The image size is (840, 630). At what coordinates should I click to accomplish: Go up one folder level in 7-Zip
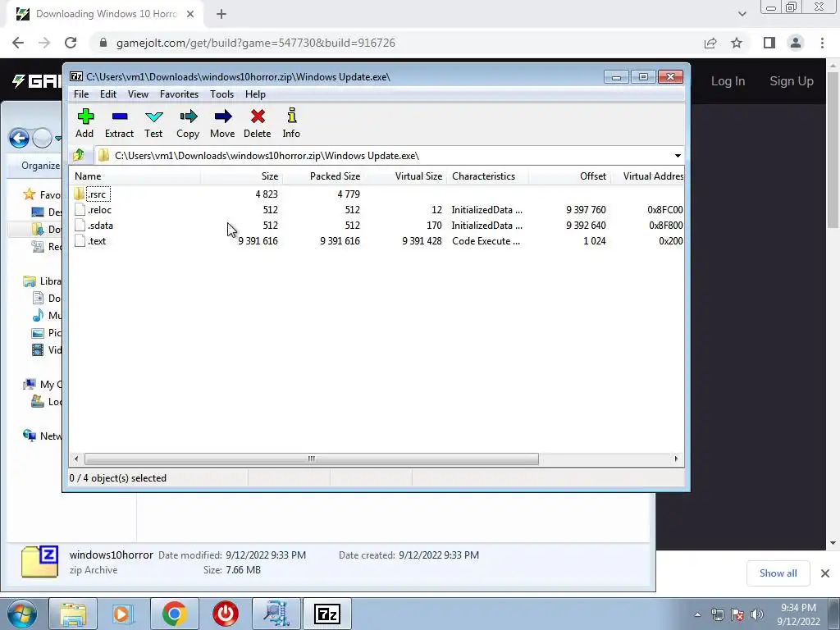coord(79,155)
